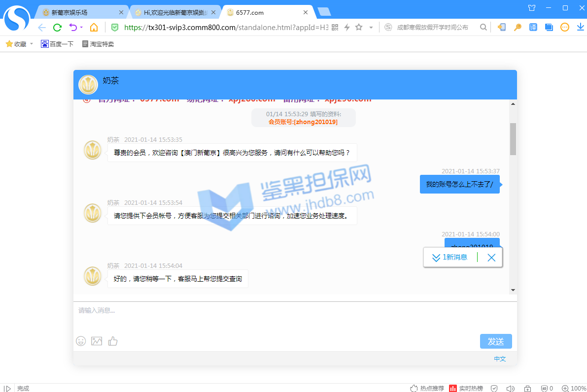
Task: Open the translate toolbar icon
Action: (533, 28)
